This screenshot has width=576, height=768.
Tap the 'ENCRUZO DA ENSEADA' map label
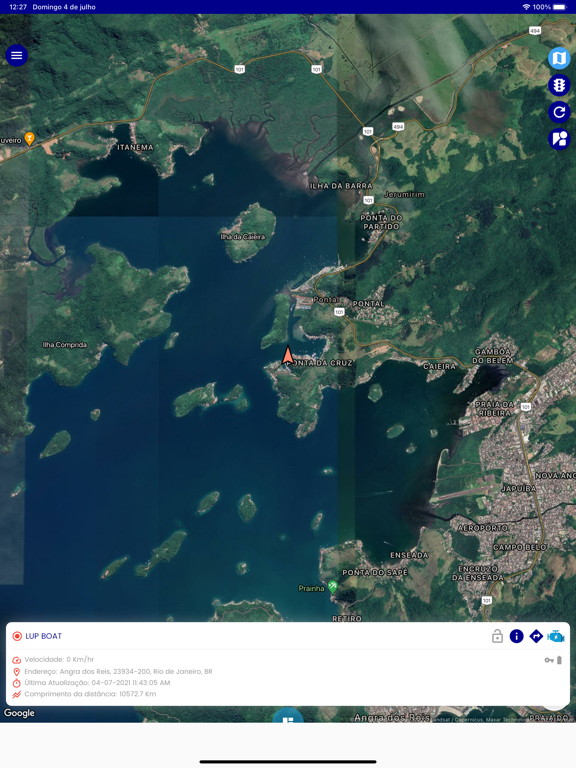(x=478, y=573)
